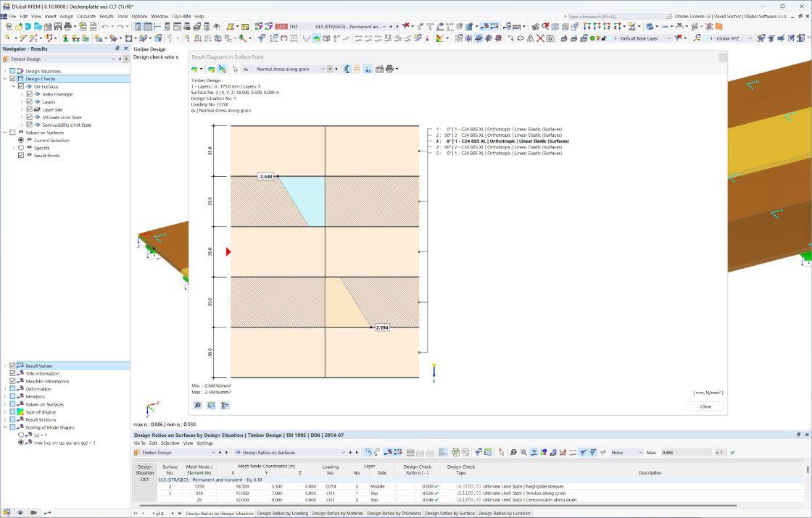Click the Type a keyword search field
Screen dimensions: 812x518
616,17
